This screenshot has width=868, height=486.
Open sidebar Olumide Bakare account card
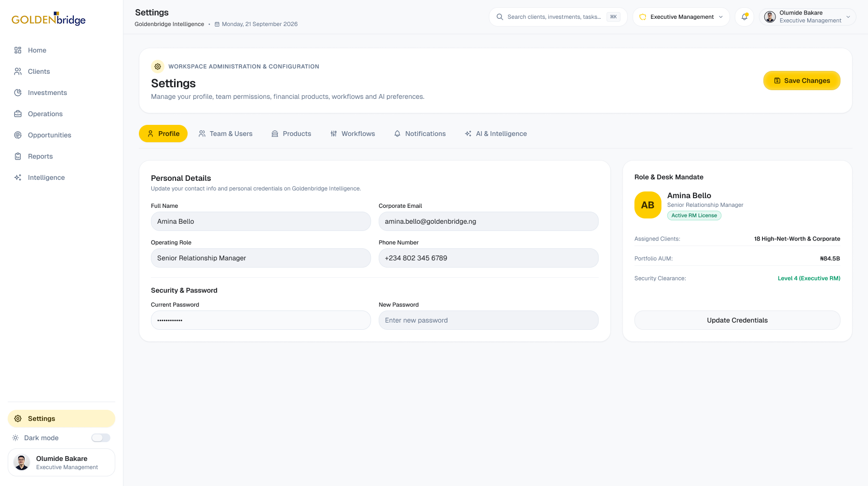(x=61, y=462)
